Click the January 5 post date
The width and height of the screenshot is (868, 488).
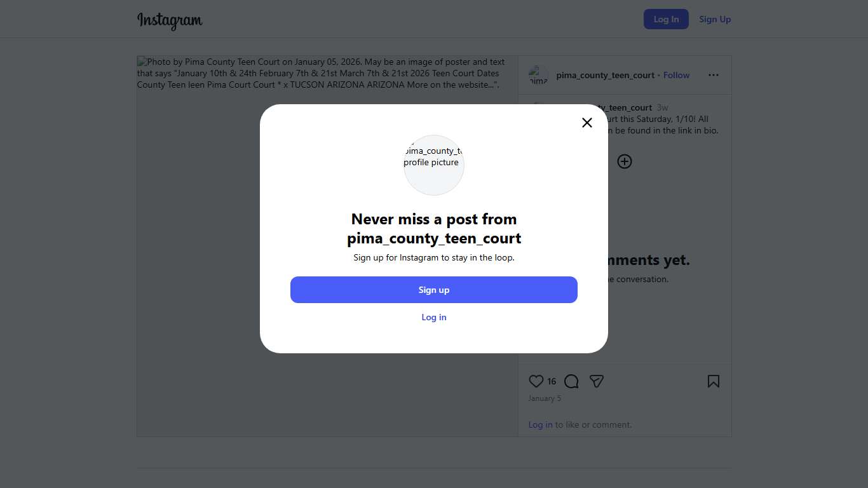pyautogui.click(x=545, y=398)
